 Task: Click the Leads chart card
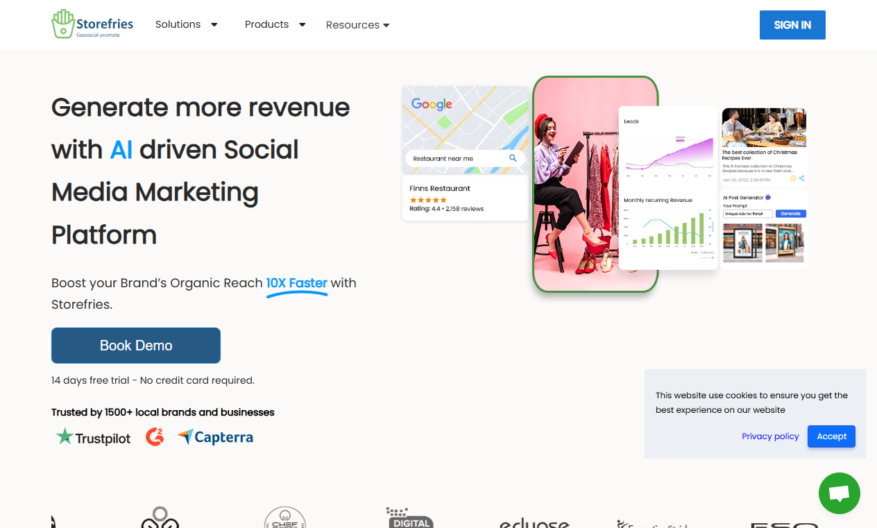[x=668, y=148]
